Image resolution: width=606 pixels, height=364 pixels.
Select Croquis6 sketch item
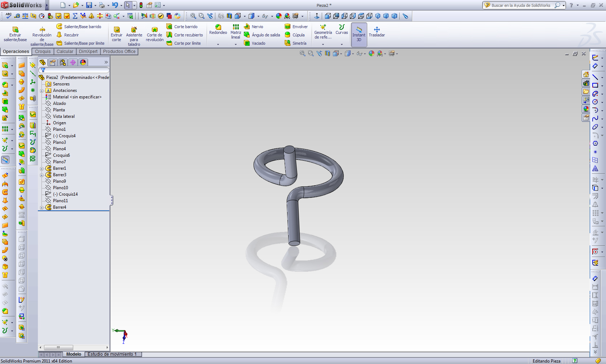coord(58,155)
